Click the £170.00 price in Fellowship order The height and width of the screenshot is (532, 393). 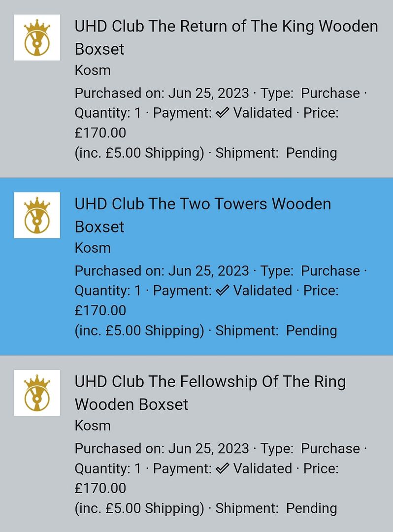point(100,488)
